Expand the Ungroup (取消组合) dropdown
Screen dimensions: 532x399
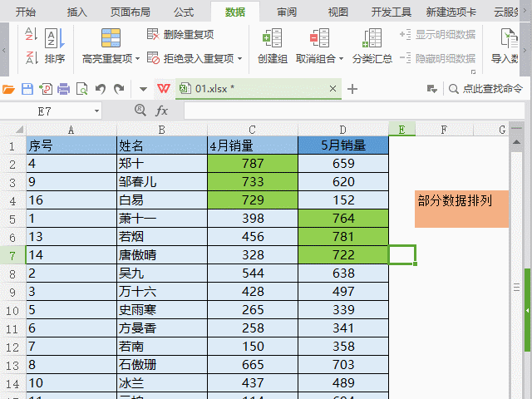click(x=342, y=59)
